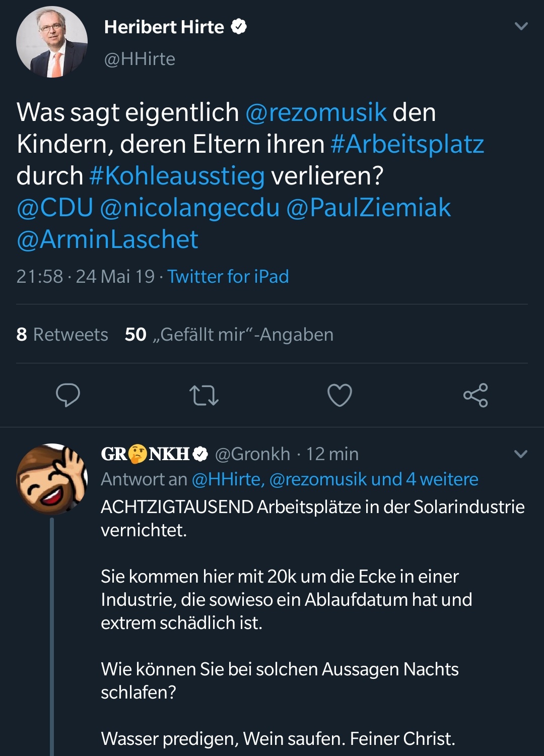
Task: Open the #Arbeitsplatz hashtag
Action: click(x=407, y=144)
